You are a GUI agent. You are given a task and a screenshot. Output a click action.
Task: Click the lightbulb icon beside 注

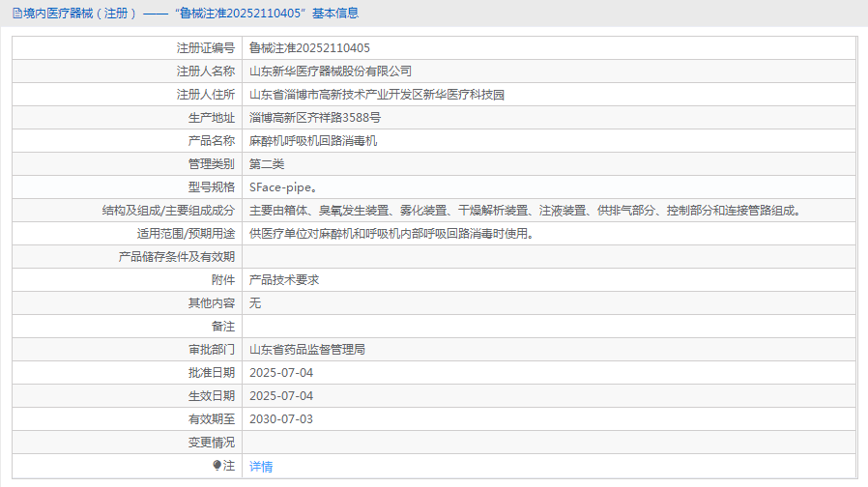217,466
